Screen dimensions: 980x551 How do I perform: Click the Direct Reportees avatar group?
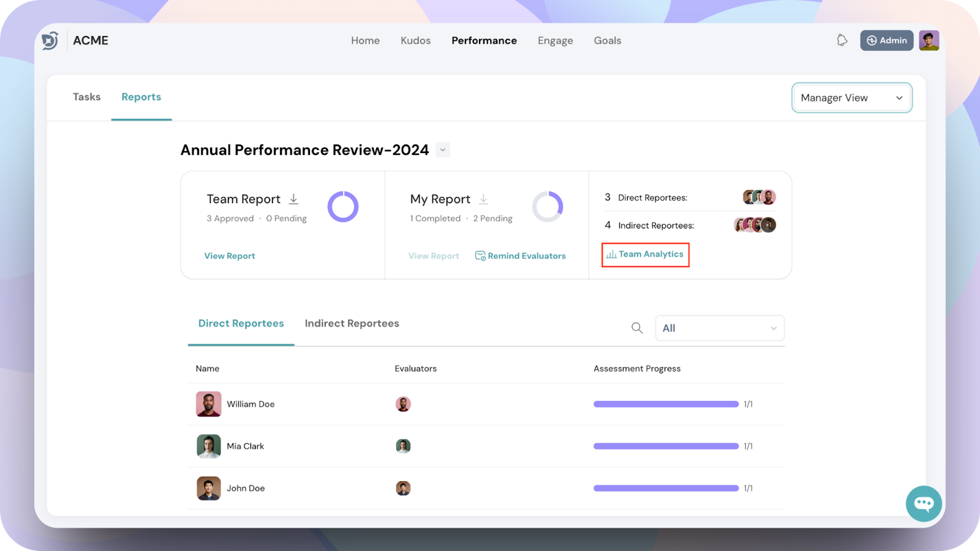[759, 197]
